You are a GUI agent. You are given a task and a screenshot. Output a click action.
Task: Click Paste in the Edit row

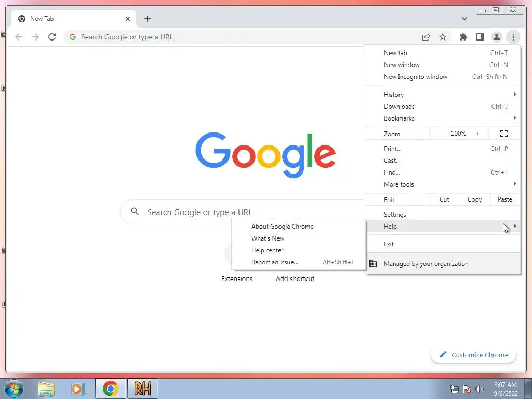[505, 199]
